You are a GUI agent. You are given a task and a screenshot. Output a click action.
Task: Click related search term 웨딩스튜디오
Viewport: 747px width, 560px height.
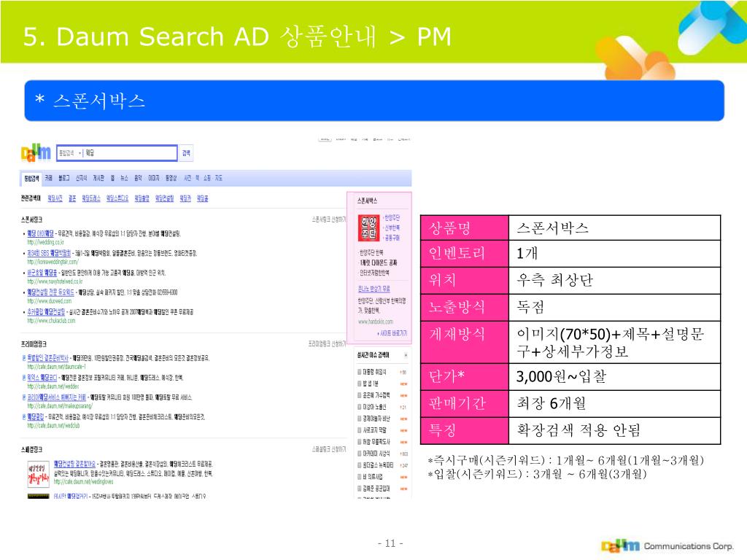[117, 198]
